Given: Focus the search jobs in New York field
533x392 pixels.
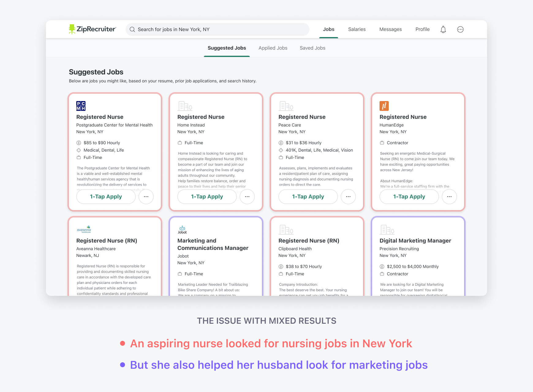Looking at the screenshot, I should 217,29.
